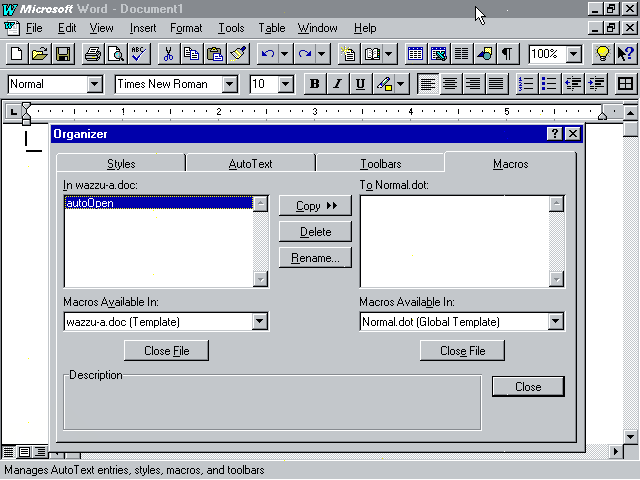The image size is (640, 480).
Task: Select the autoOpen macro entry
Action: click(x=159, y=203)
